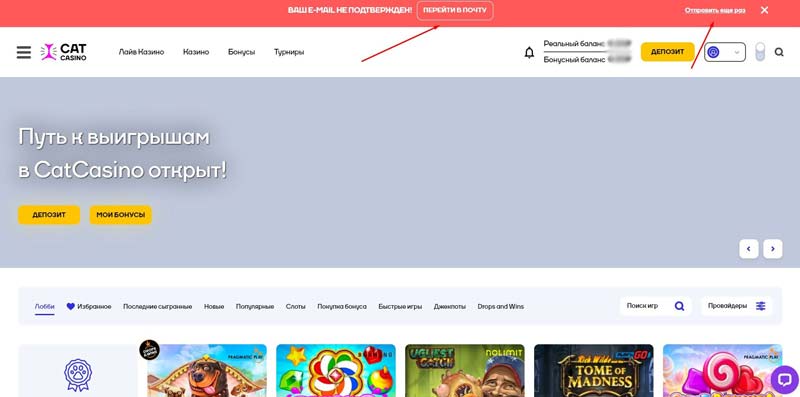Select the Джекпоты tab
The width and height of the screenshot is (800, 397).
point(449,307)
